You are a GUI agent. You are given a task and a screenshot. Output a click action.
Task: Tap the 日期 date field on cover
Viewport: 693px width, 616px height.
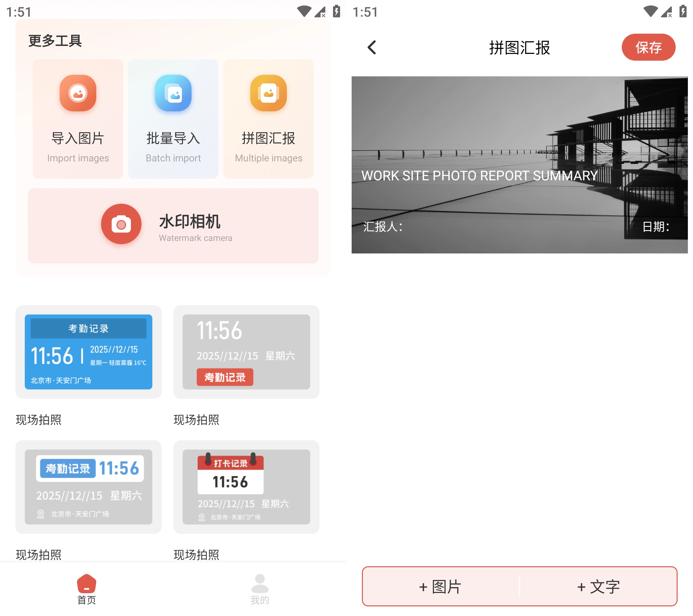[x=655, y=227]
